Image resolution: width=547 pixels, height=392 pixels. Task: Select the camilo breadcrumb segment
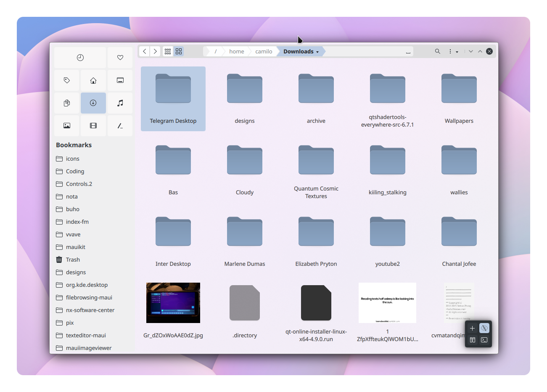pyautogui.click(x=264, y=51)
